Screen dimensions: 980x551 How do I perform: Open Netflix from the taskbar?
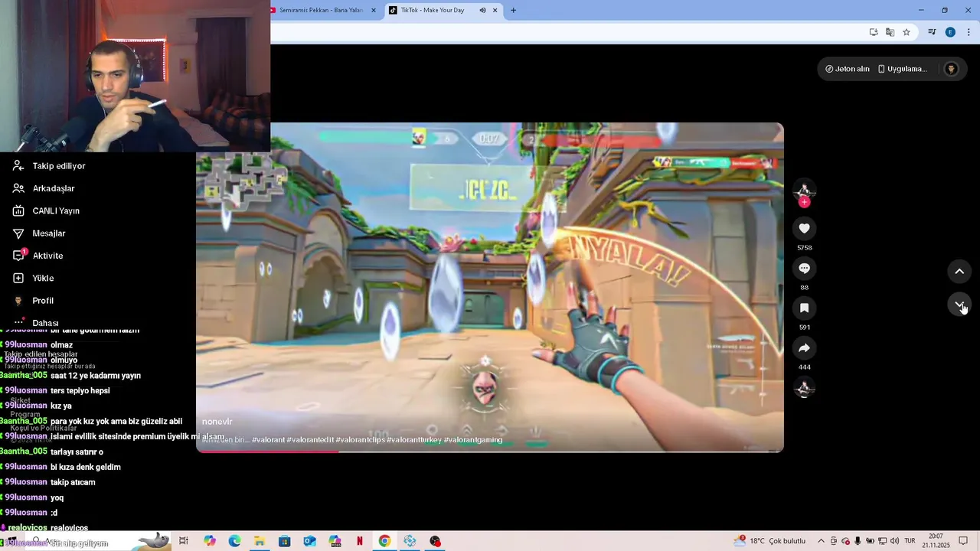point(359,541)
